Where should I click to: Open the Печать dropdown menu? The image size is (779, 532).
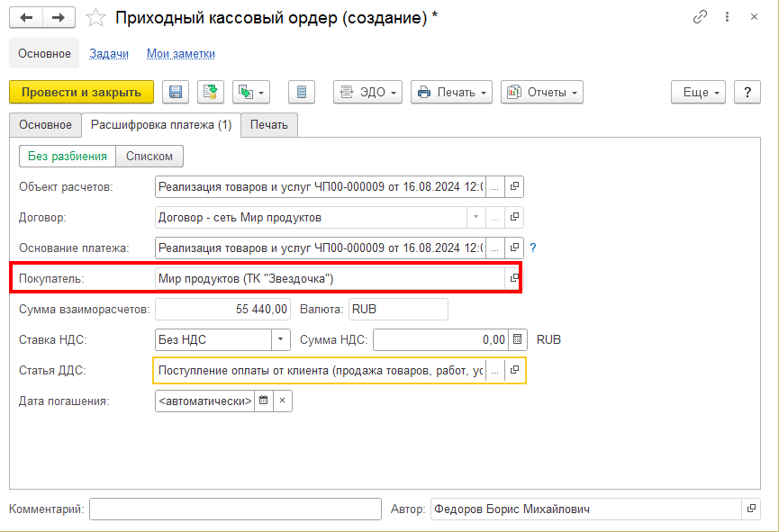(452, 92)
